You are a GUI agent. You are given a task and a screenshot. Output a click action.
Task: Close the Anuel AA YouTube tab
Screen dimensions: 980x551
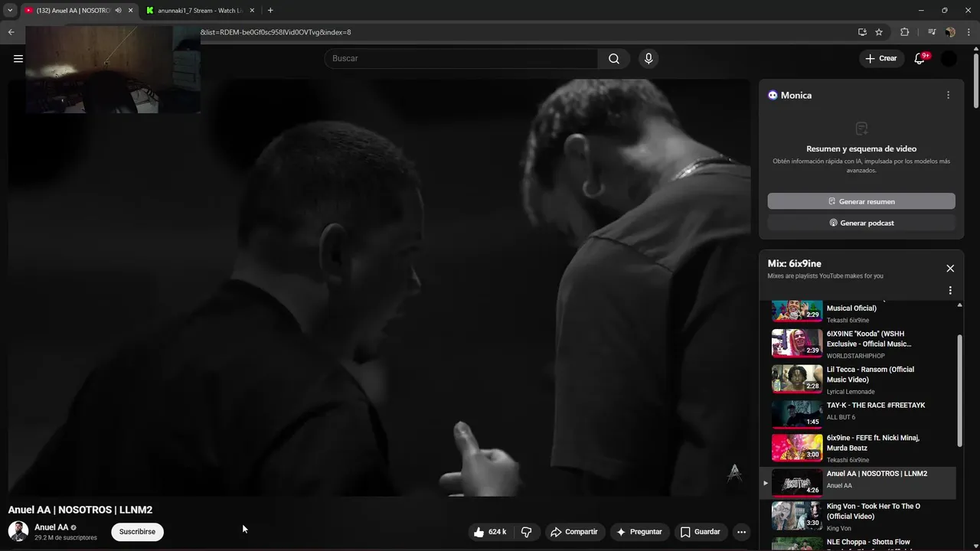(x=131, y=11)
